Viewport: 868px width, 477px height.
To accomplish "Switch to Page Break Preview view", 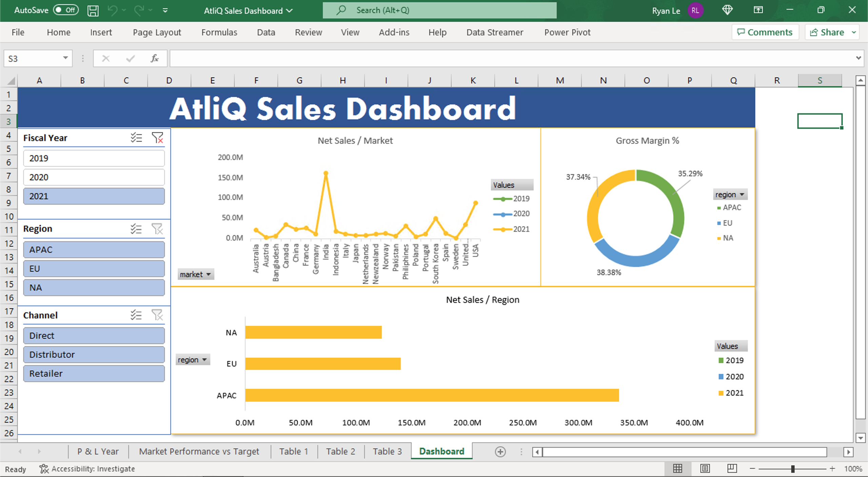I will point(732,469).
